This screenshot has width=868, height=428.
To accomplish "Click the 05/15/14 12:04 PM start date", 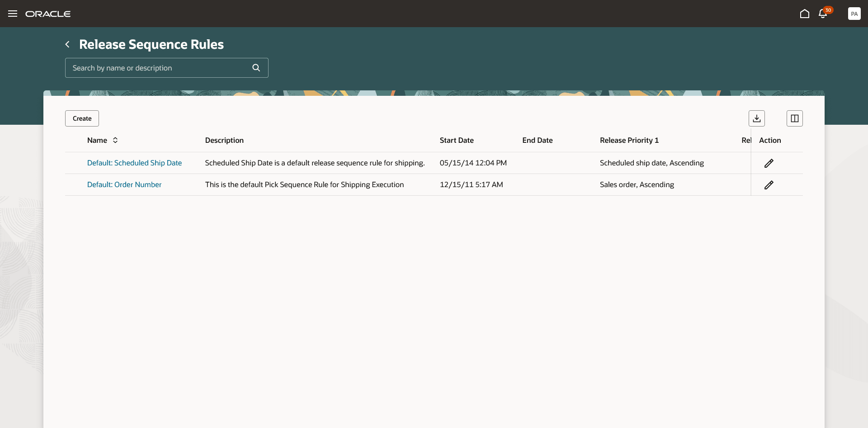I will pos(473,163).
